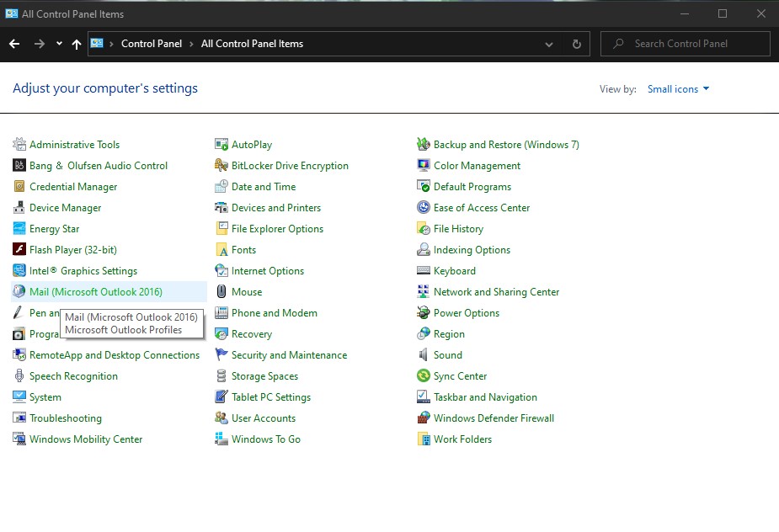Viewport: 779px width, 532px height.
Task: Click the File Explorer Options icon
Action: click(x=221, y=228)
